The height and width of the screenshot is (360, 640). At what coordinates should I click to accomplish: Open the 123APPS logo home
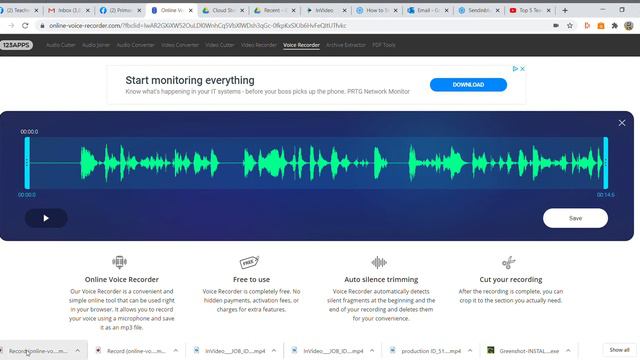[16, 45]
